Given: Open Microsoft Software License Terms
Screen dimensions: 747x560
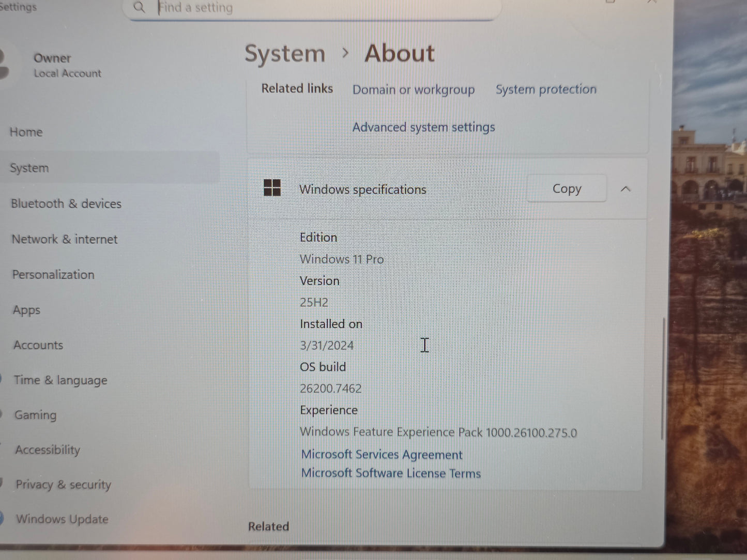Looking at the screenshot, I should click(x=390, y=473).
